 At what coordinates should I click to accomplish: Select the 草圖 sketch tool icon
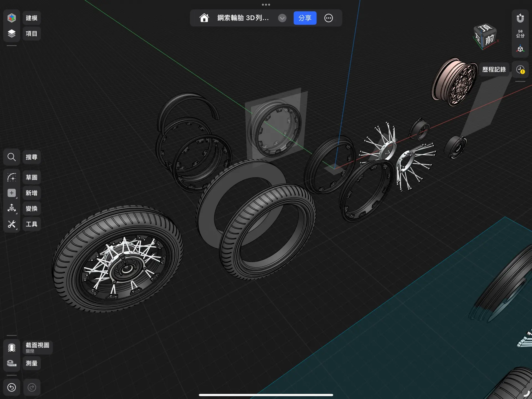pyautogui.click(x=11, y=177)
